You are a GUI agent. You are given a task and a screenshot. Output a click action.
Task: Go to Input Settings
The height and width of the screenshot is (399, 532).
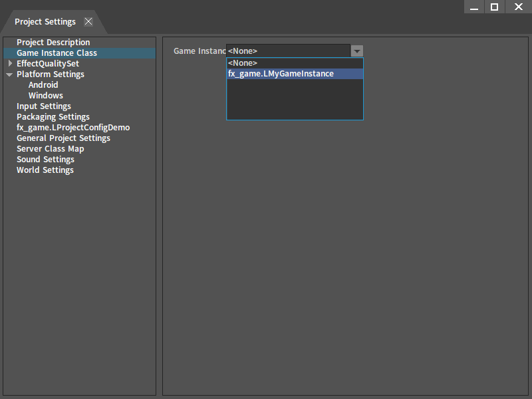(x=44, y=106)
